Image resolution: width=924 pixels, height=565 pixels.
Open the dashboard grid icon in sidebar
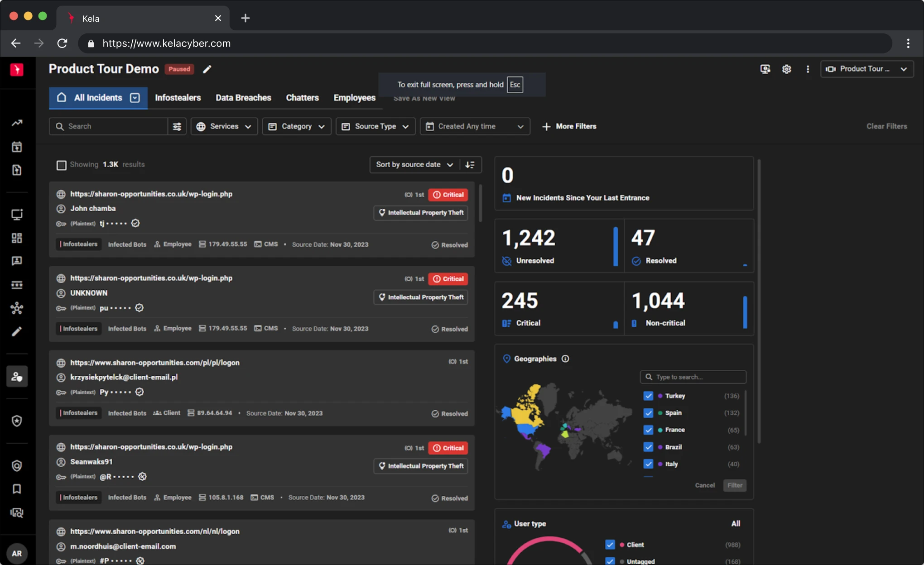click(17, 238)
